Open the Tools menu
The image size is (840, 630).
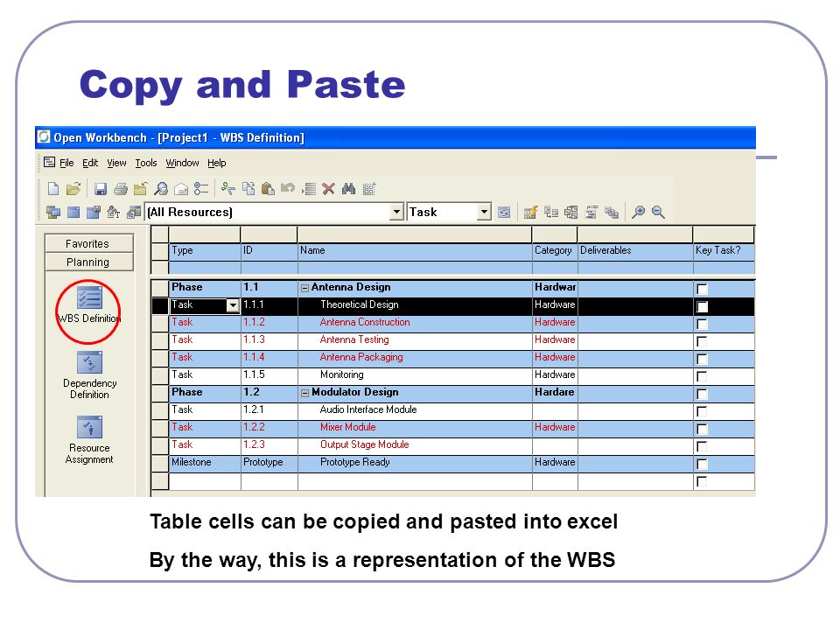(146, 163)
